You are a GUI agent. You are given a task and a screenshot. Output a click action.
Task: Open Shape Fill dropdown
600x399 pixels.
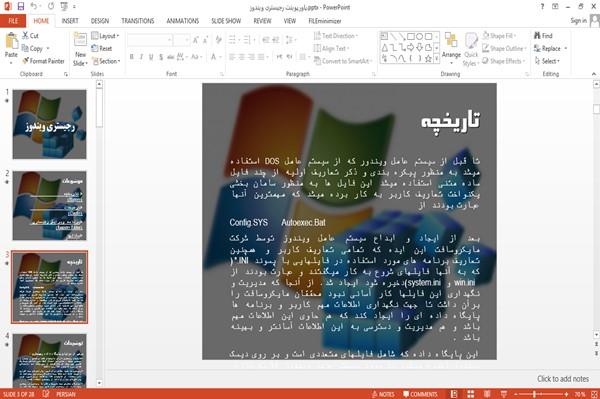(499, 36)
